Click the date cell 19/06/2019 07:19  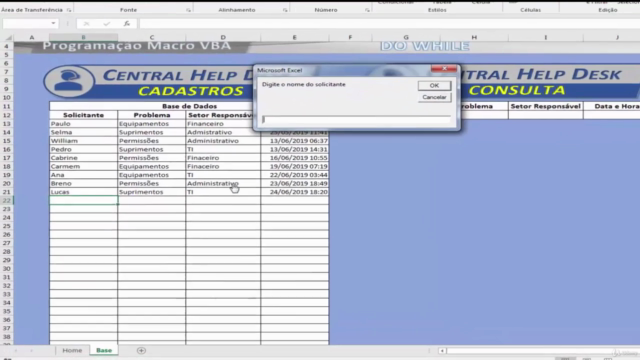295,167
